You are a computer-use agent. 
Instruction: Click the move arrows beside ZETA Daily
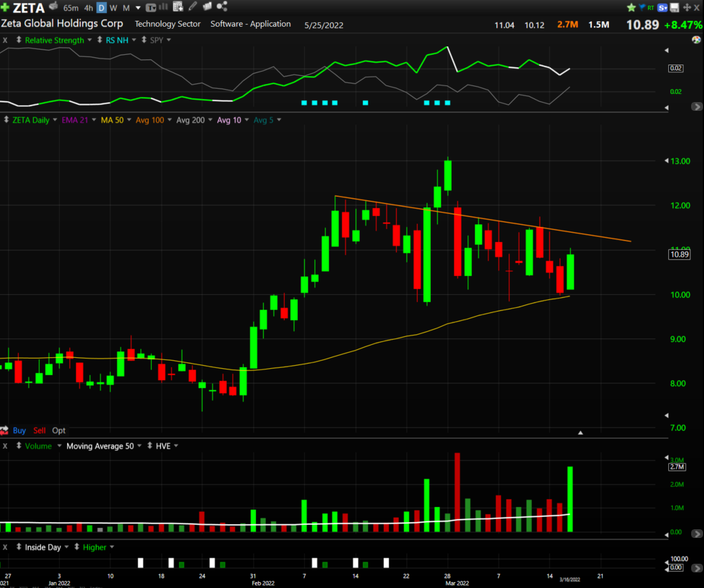coord(7,120)
